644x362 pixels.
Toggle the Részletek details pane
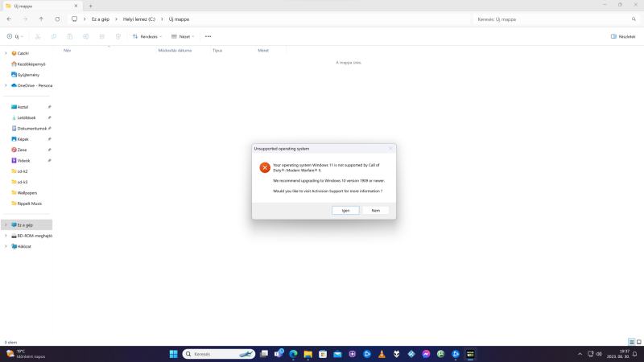pos(623,36)
